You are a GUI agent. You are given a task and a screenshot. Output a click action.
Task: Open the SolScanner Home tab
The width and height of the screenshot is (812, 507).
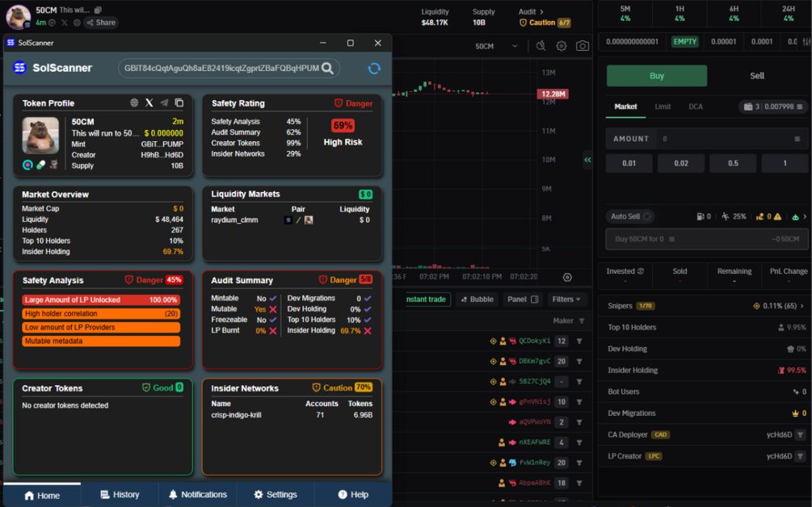coord(42,495)
